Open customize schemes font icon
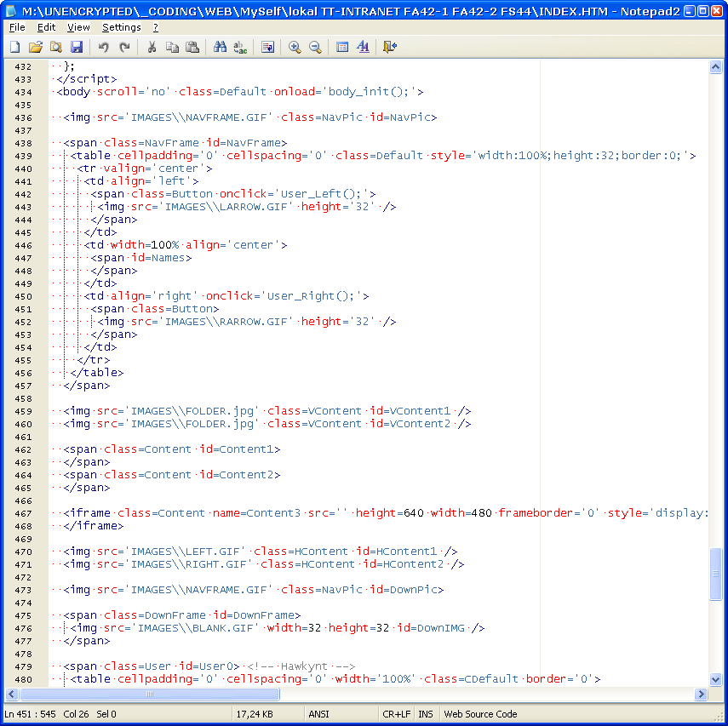This screenshot has width=728, height=726. coord(363,47)
